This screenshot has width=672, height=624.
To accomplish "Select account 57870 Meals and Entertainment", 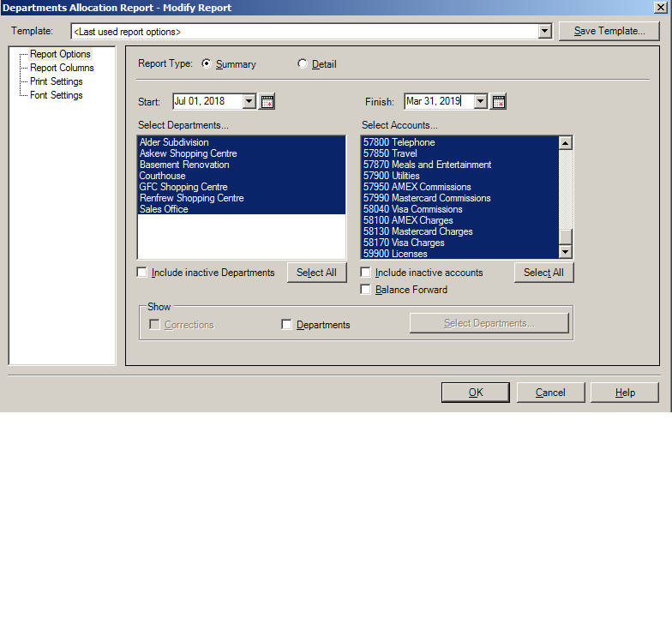I will coord(460,165).
